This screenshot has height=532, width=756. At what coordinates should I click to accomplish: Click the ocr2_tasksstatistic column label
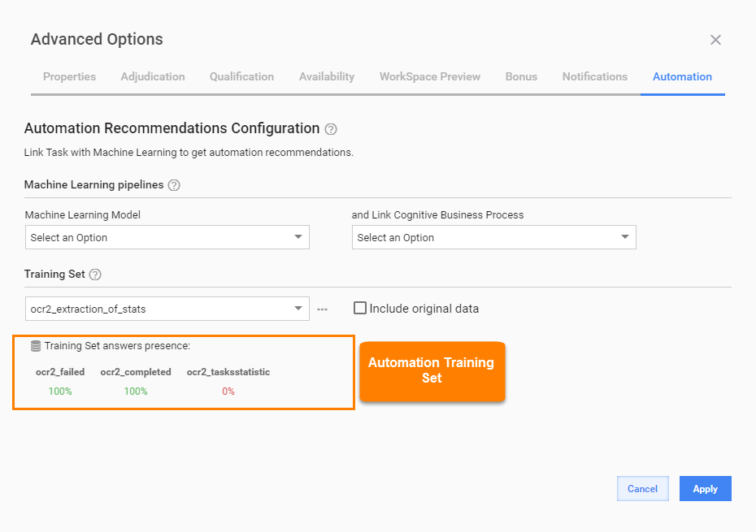(x=228, y=372)
